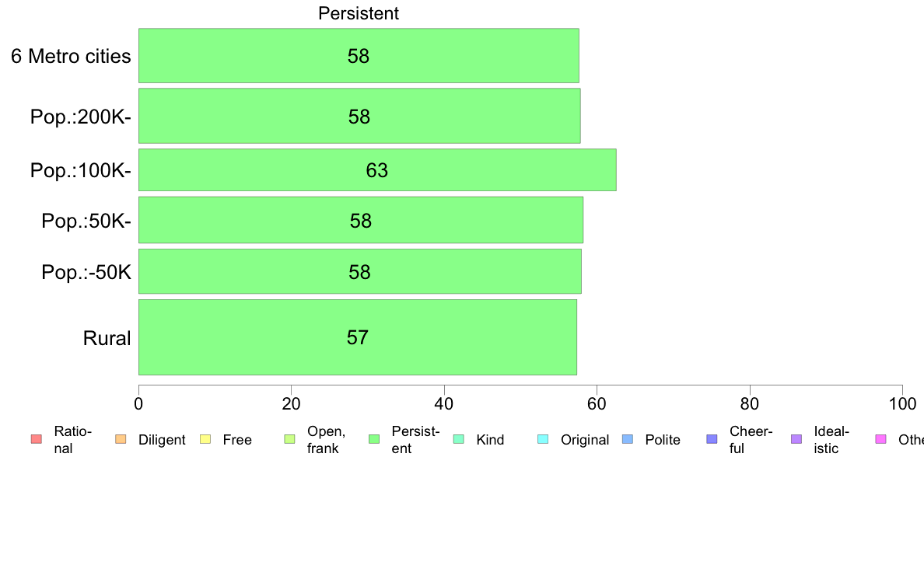Click the Original cyan legend swatch
Viewport: 924px width, 572px height.
pos(544,439)
